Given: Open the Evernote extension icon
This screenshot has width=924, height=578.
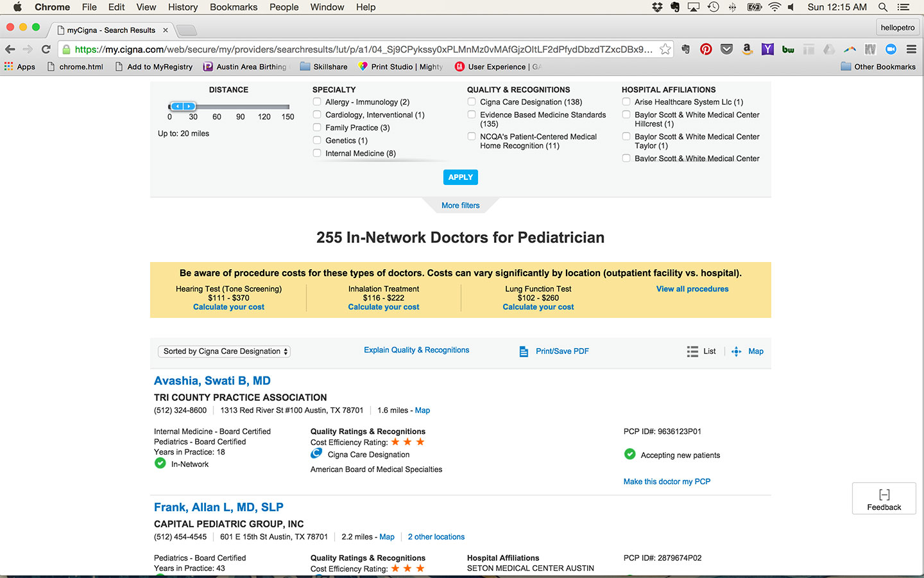Looking at the screenshot, I should coord(686,49).
